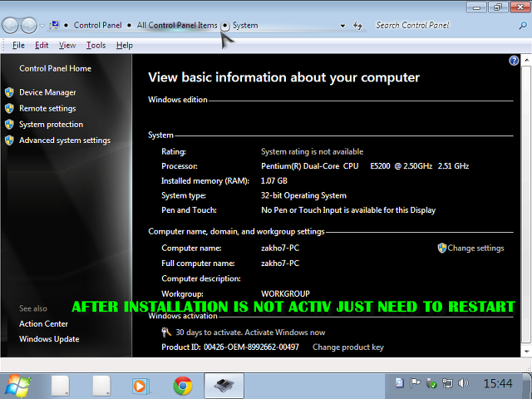
Task: Click safely remove hardware tray icon
Action: [431, 383]
